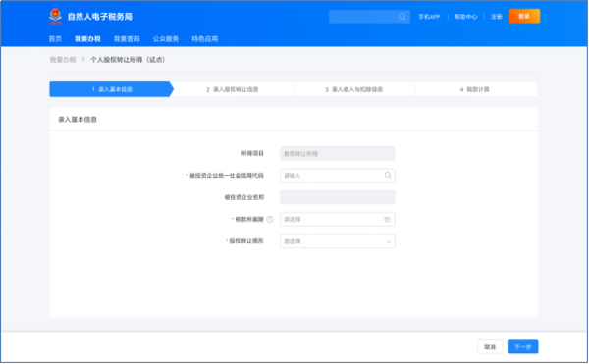
Task: Open the 帮助中心 link
Action: point(465,17)
